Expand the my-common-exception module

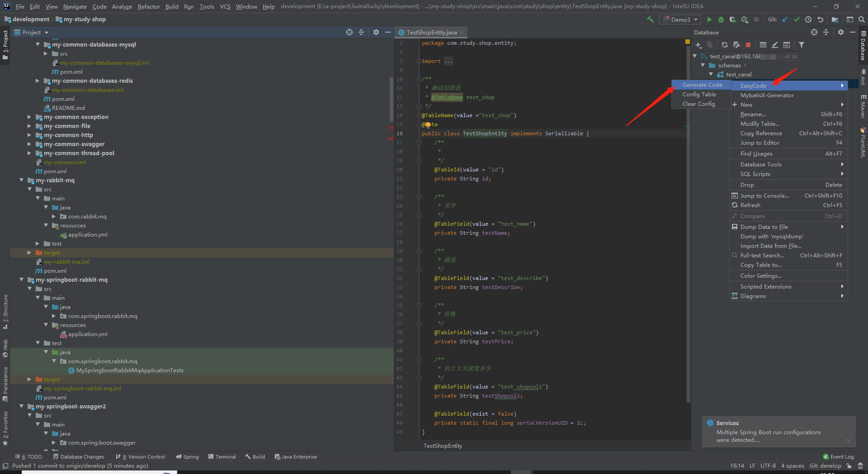click(x=29, y=117)
